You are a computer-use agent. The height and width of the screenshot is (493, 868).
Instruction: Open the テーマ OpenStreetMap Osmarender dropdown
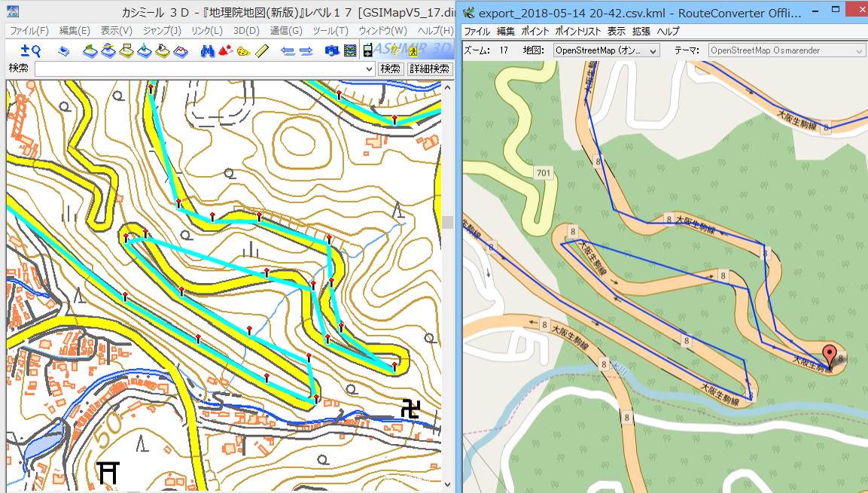coord(786,50)
